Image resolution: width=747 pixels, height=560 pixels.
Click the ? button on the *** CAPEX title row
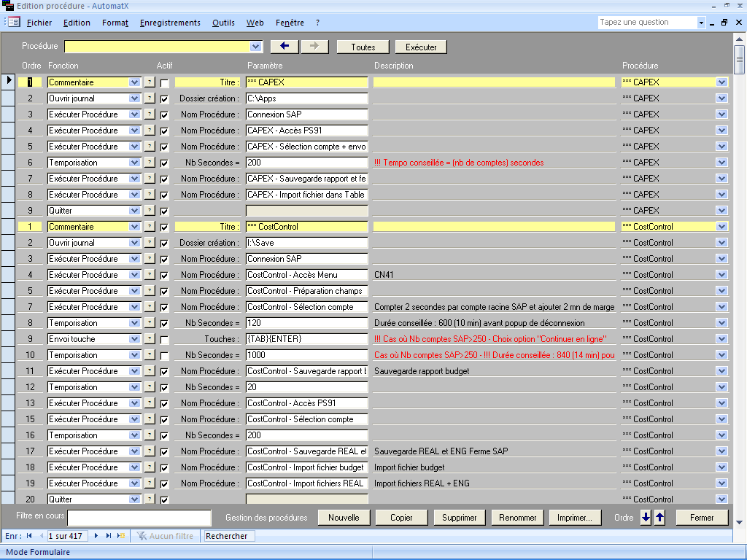[150, 82]
